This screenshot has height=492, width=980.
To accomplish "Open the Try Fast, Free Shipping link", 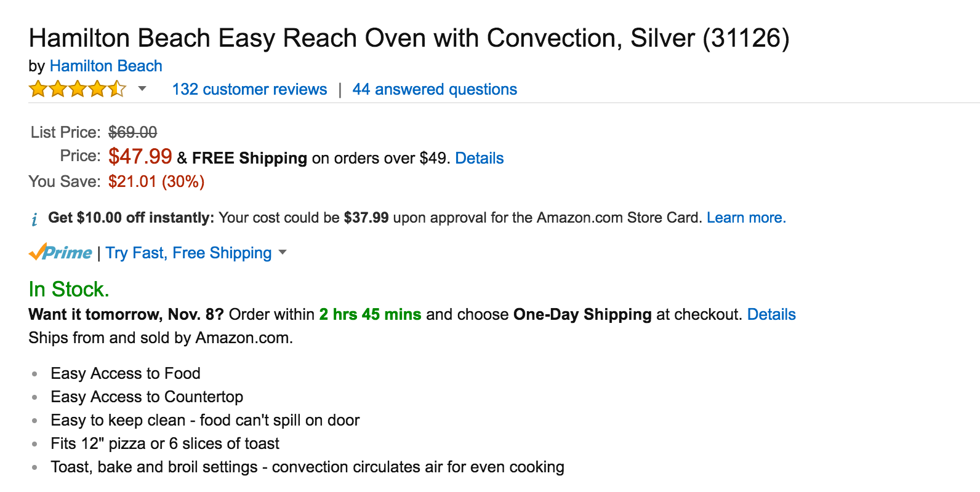I will pyautogui.click(x=188, y=253).
